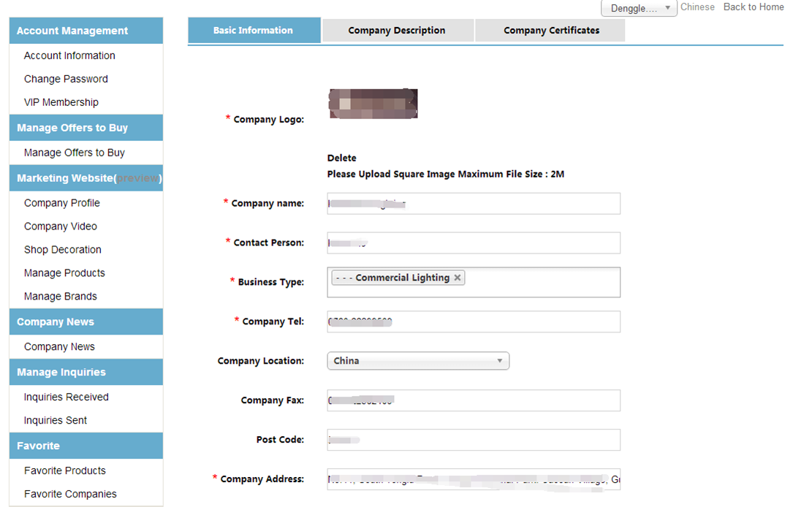This screenshot has width=812, height=507.
Task: Go to Manage Products
Action: click(64, 273)
